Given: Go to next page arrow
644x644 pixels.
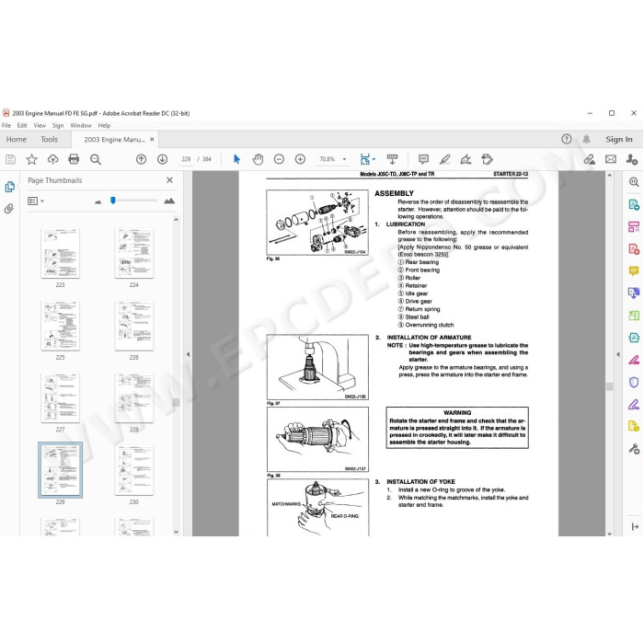Looking at the screenshot, I should tap(162, 159).
